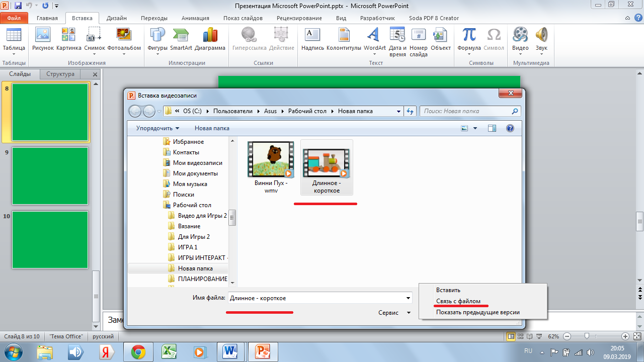
Task: Select Рабочий стол in folder tree
Action: (x=192, y=205)
